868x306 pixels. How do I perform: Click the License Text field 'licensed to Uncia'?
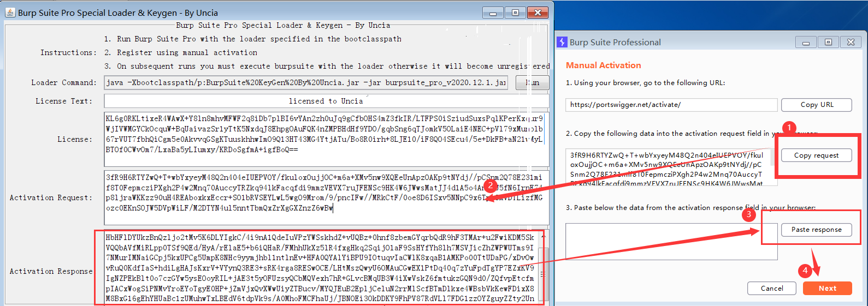326,101
